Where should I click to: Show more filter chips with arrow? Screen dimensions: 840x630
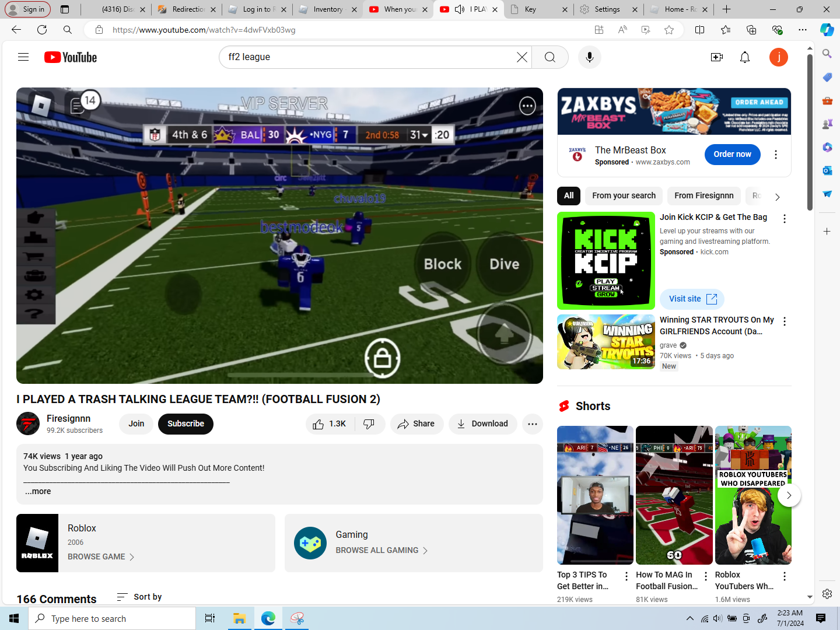point(777,197)
